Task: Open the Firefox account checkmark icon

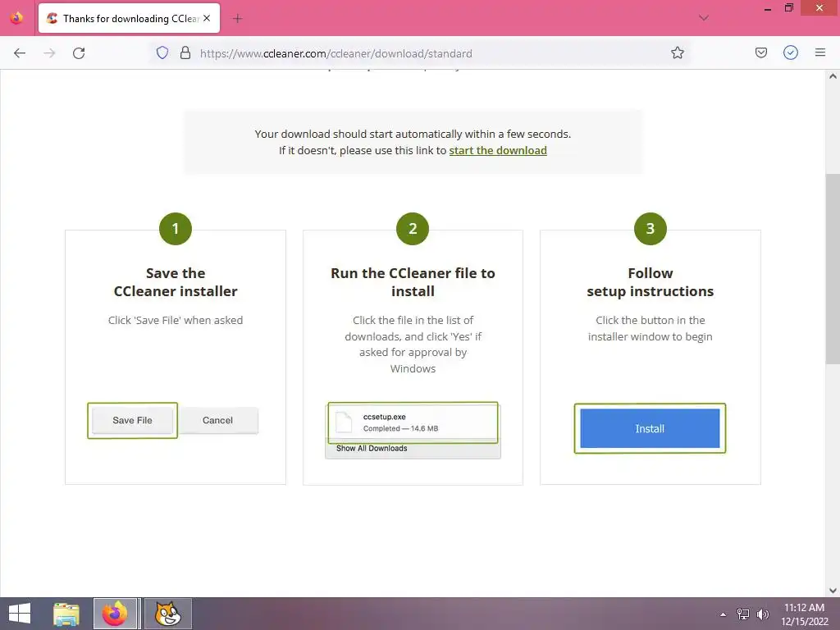Action: [790, 52]
